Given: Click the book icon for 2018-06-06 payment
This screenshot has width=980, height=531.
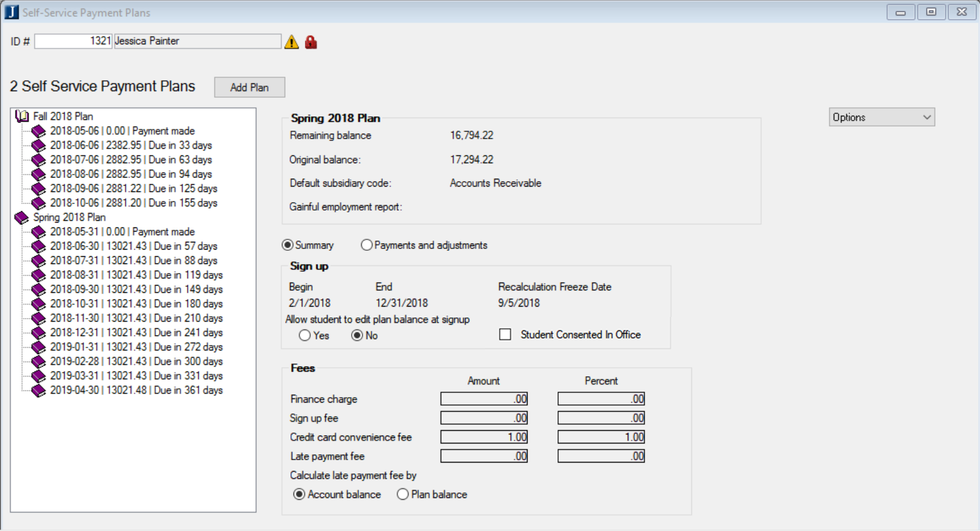Looking at the screenshot, I should click(39, 145).
